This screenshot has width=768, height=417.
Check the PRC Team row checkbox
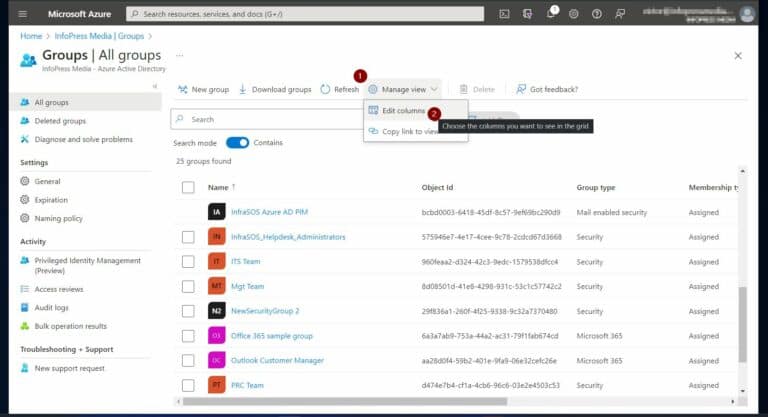[188, 386]
